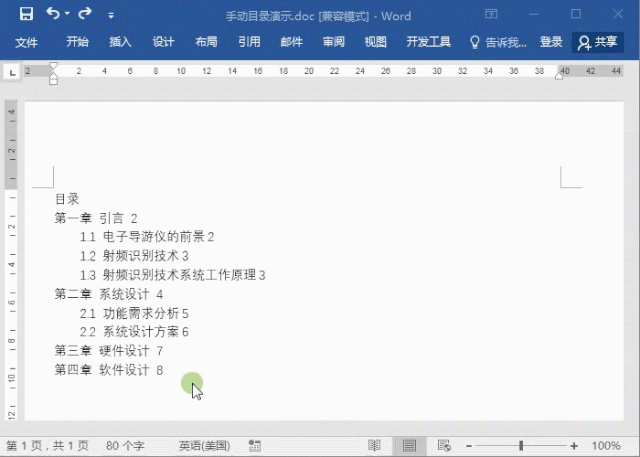Image resolution: width=640 pixels, height=457 pixels.
Task: Open the 开发工具 ribbon tab
Action: point(429,42)
